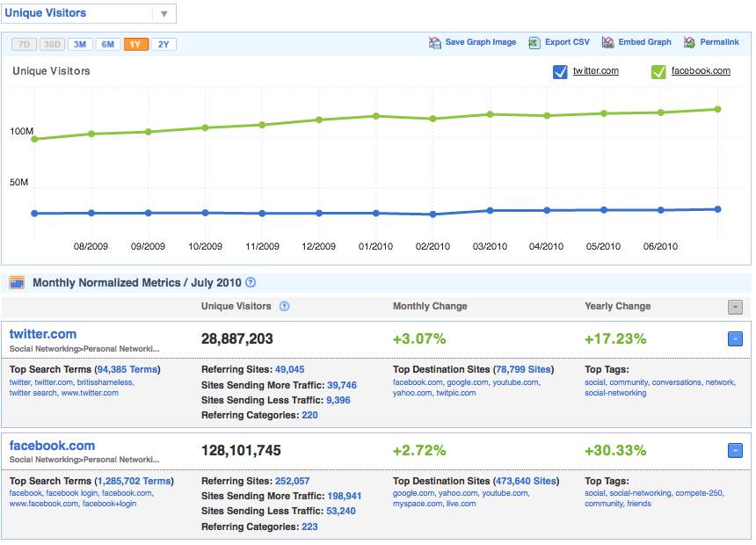Click Facebook's Referring Categories count 223
Screen dimensions: 756x545
click(x=309, y=527)
